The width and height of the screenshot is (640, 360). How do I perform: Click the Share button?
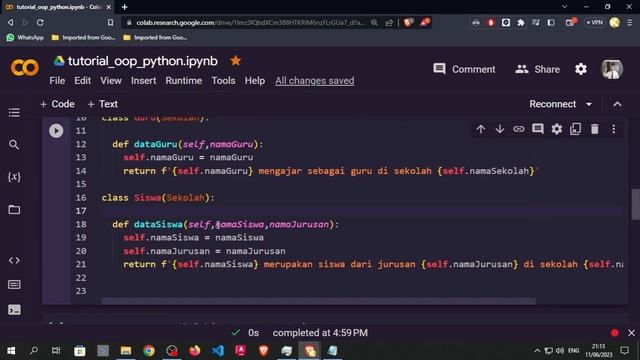[538, 69]
